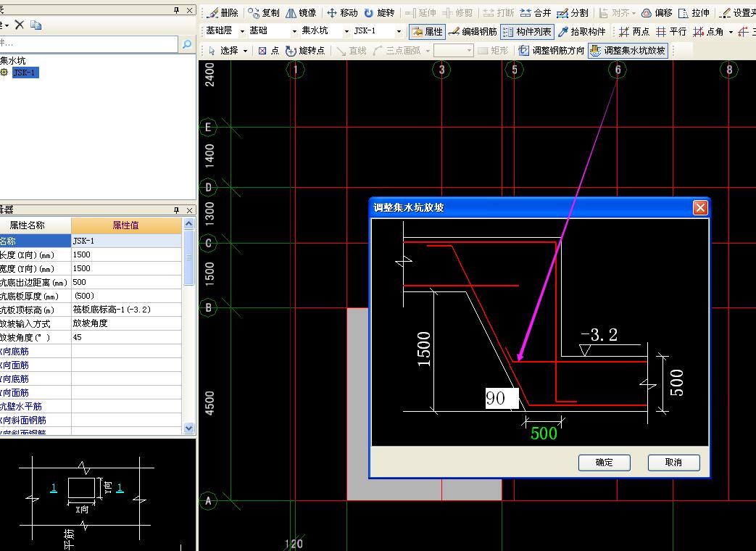Click the component search input field
The height and width of the screenshot is (551, 756).
(88, 44)
